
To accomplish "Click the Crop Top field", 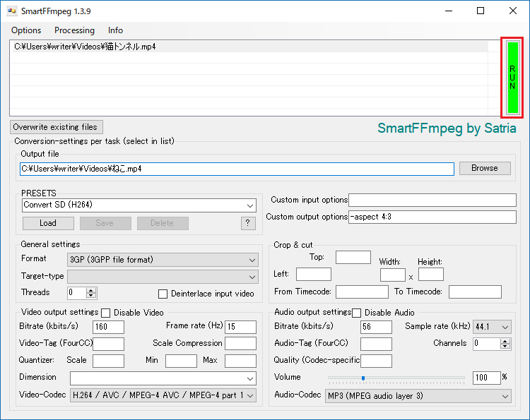I will (x=353, y=257).
